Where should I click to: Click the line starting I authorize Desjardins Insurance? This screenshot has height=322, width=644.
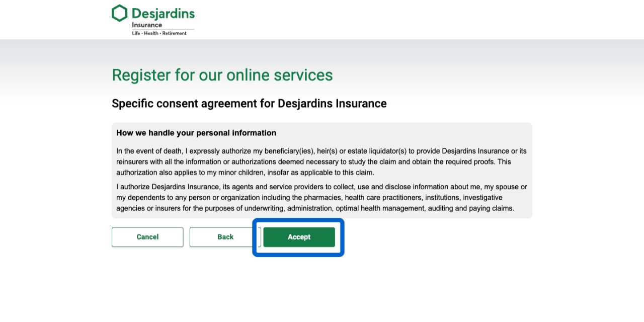(321, 187)
